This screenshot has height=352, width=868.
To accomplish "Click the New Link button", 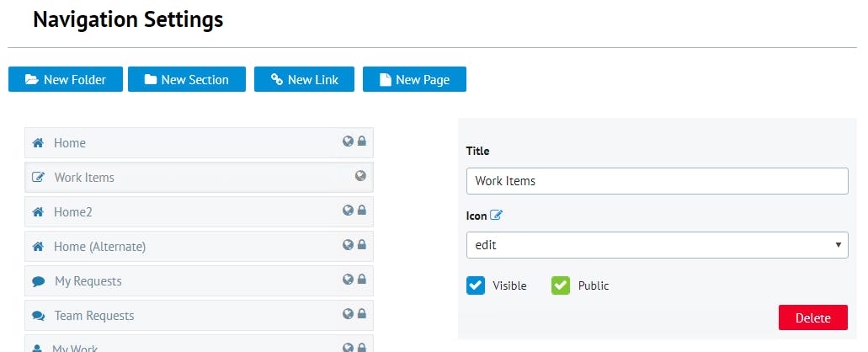I will 304,80.
